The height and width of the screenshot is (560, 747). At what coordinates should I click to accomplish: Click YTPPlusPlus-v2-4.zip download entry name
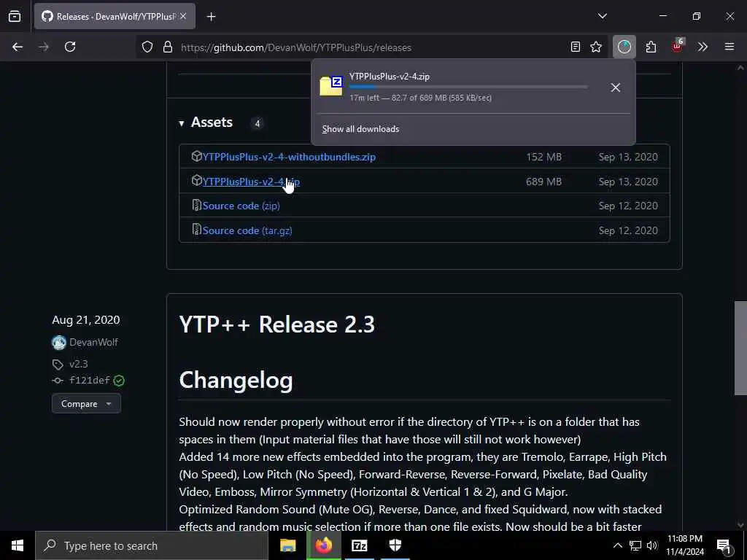390,76
